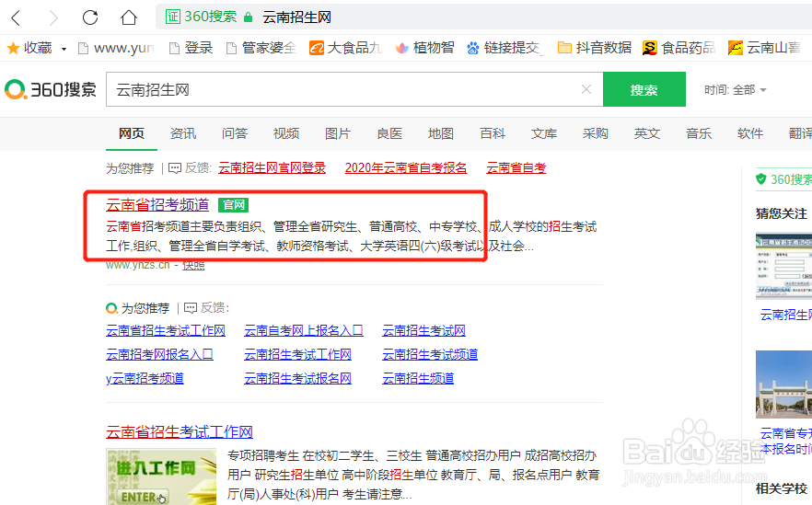
Task: Open related search 云南招生考试报名网
Action: [x=297, y=378]
